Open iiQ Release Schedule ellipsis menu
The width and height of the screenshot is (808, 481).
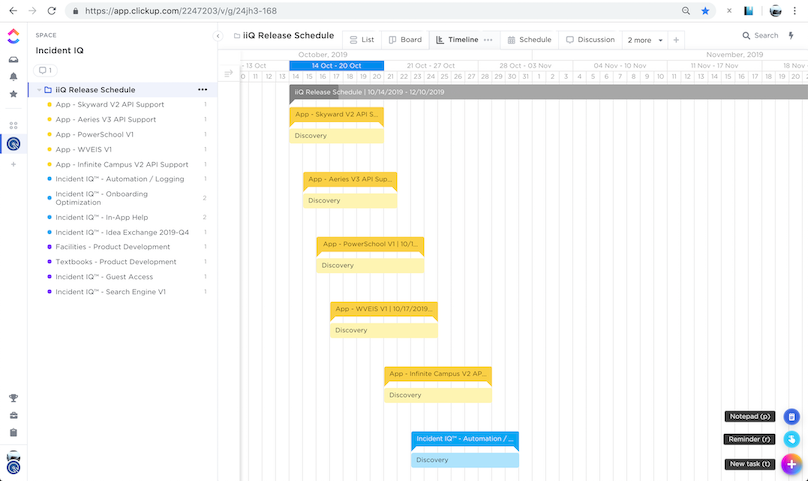click(203, 90)
